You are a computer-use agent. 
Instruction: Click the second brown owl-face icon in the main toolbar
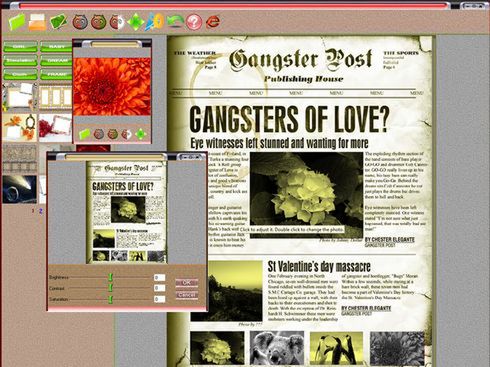point(99,22)
